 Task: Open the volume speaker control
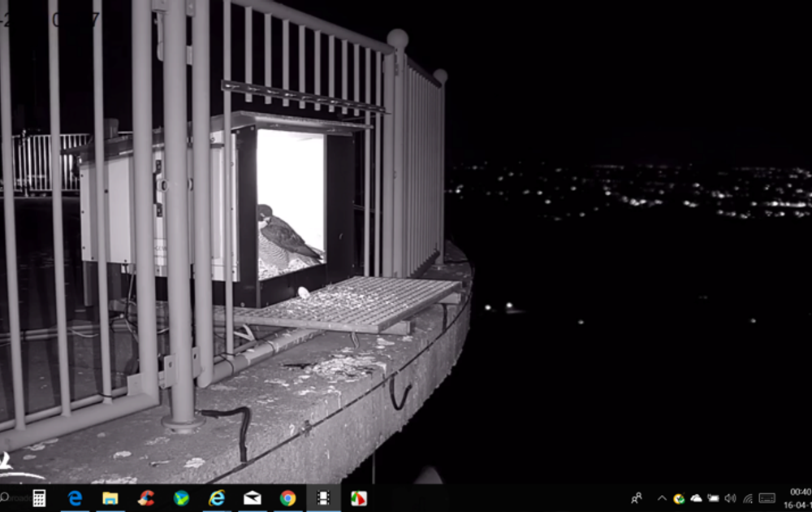click(730, 498)
